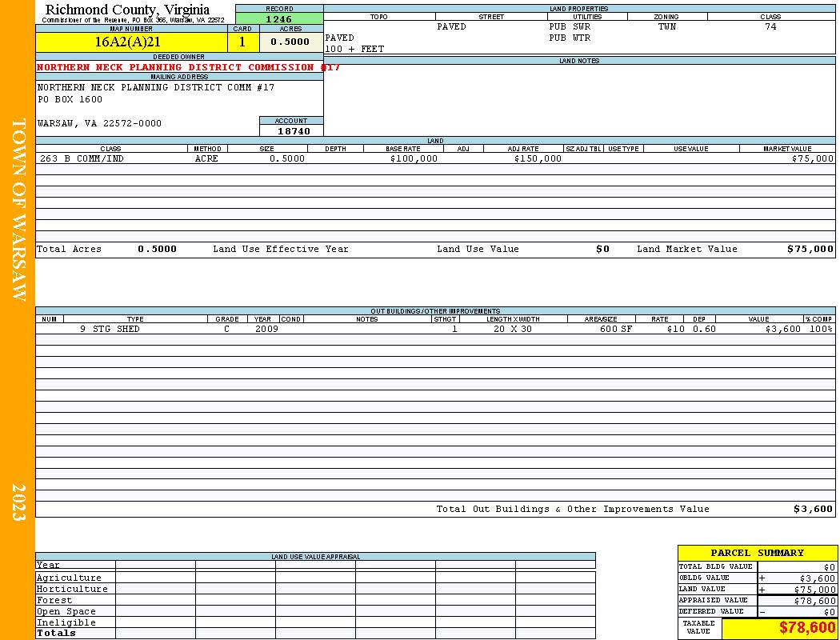Viewport: 840px width, 640px height.
Task: Click the red TAXABLE VALUE $78,600
Action: (806, 628)
